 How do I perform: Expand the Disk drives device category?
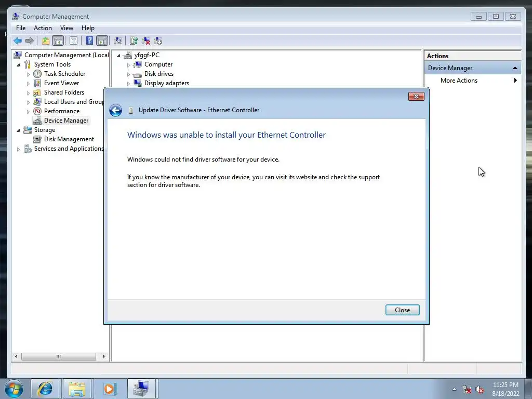coord(128,74)
